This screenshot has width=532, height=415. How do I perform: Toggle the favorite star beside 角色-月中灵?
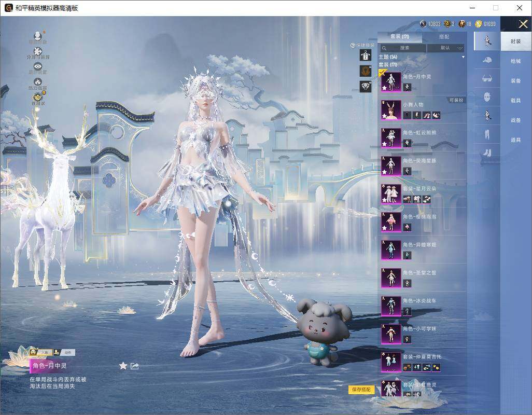(123, 366)
